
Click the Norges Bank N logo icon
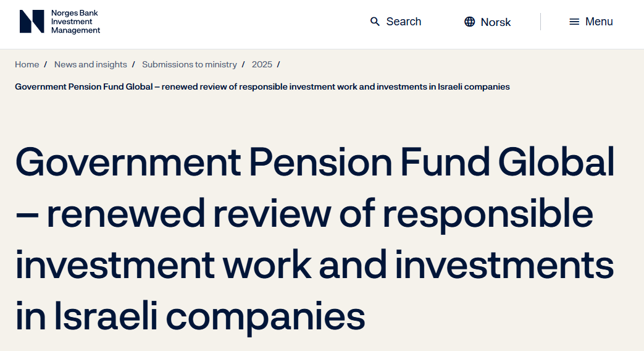coord(31,22)
